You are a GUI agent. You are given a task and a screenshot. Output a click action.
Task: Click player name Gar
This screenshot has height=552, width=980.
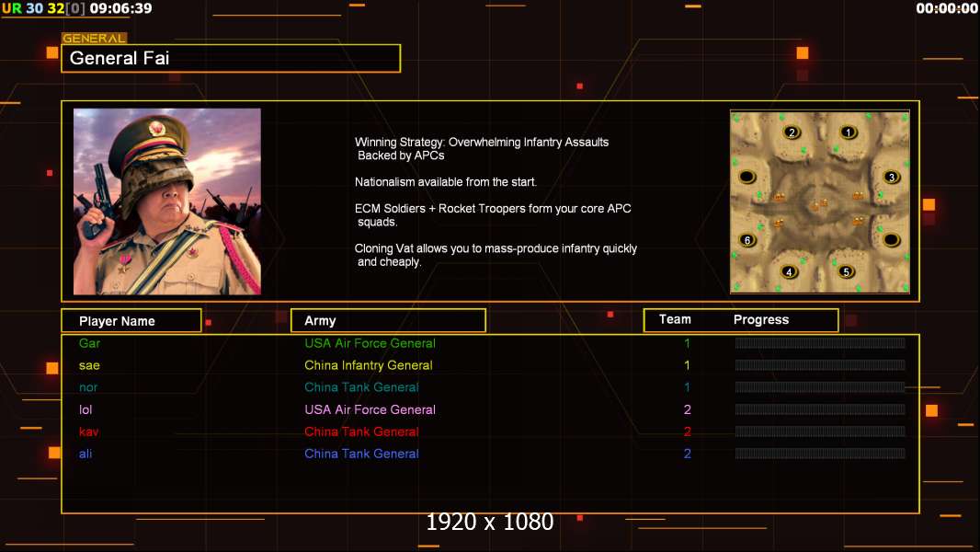click(x=89, y=343)
